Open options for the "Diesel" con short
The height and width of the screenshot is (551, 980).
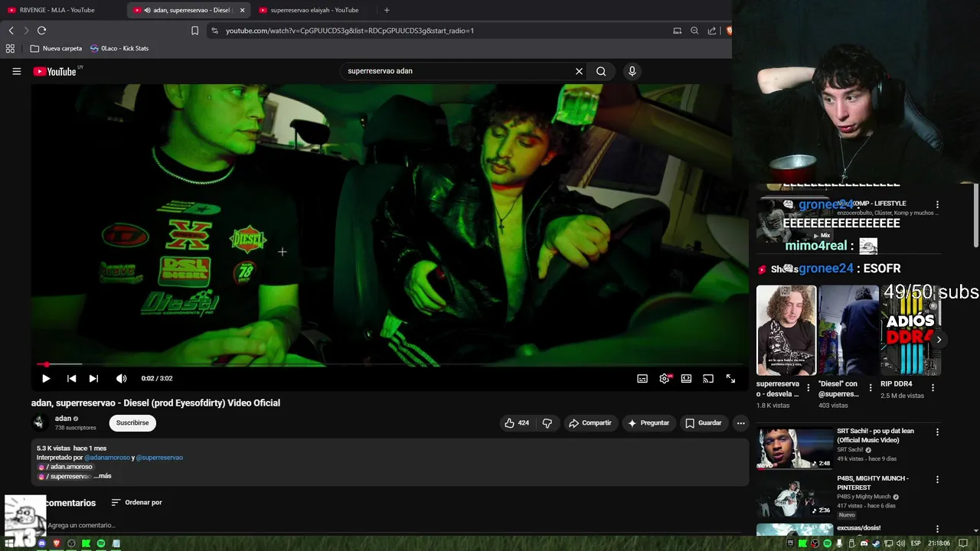click(x=870, y=388)
